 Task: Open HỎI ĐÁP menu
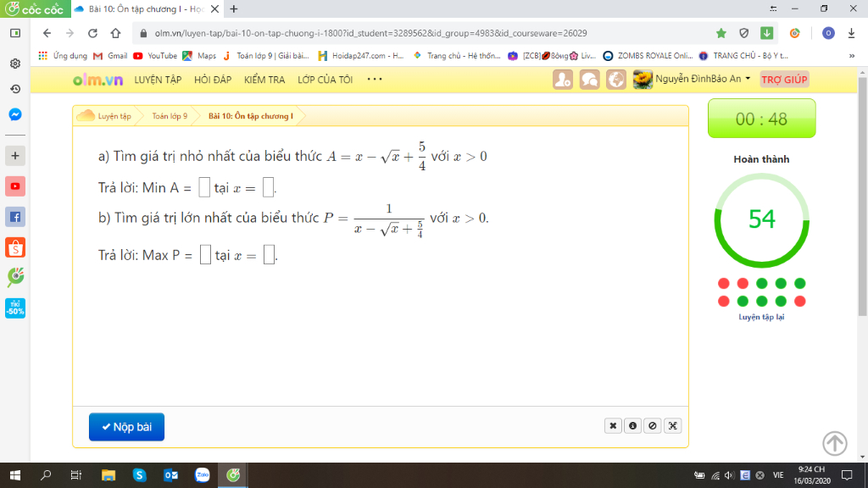pos(213,80)
